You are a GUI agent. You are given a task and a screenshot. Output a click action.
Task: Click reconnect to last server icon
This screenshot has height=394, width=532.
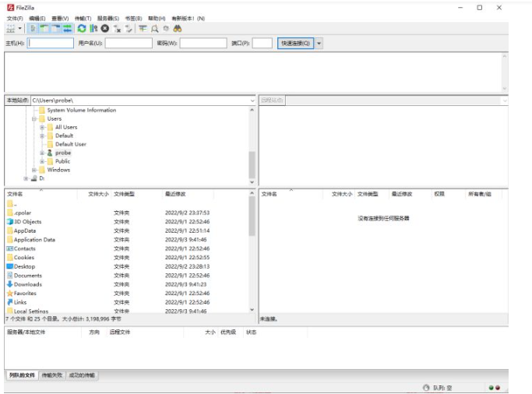129,29
